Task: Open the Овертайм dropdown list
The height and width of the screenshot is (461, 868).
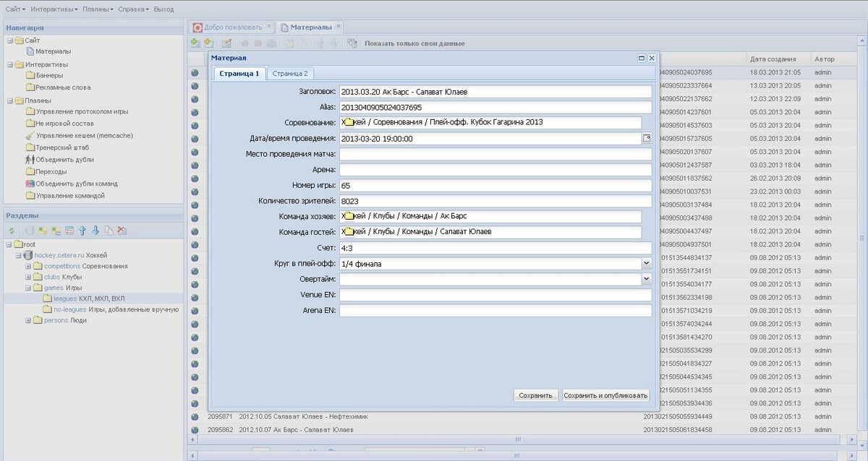Action: click(646, 279)
